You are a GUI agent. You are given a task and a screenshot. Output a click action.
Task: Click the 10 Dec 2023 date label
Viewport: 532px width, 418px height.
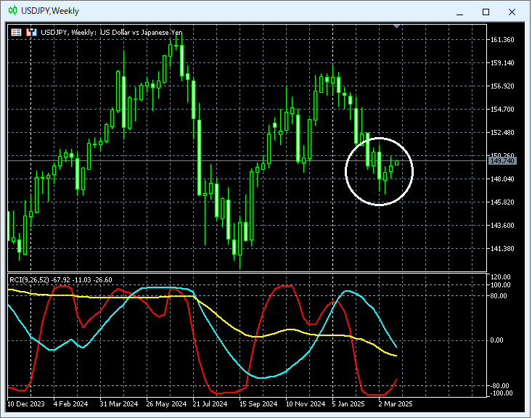point(26,404)
